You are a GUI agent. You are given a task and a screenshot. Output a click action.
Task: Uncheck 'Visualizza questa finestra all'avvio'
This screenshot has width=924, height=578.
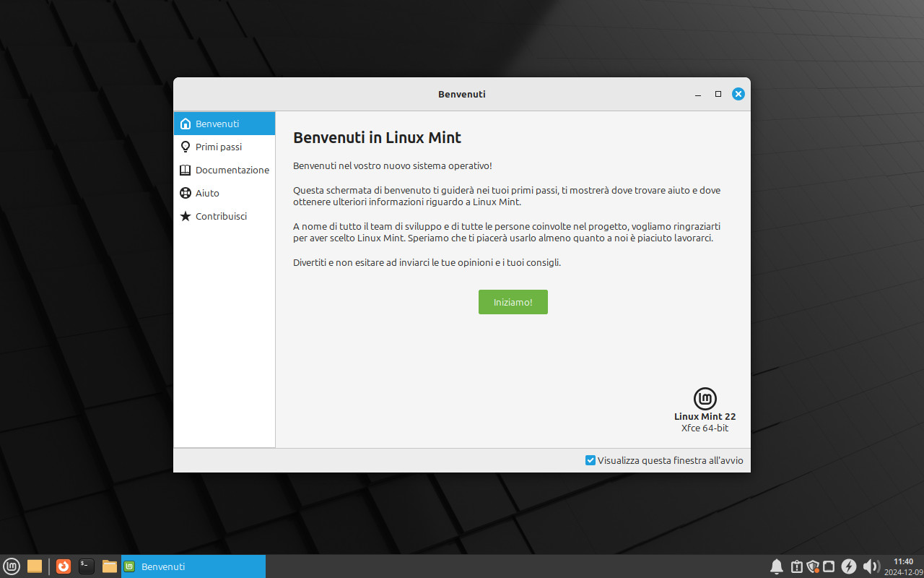tap(590, 460)
